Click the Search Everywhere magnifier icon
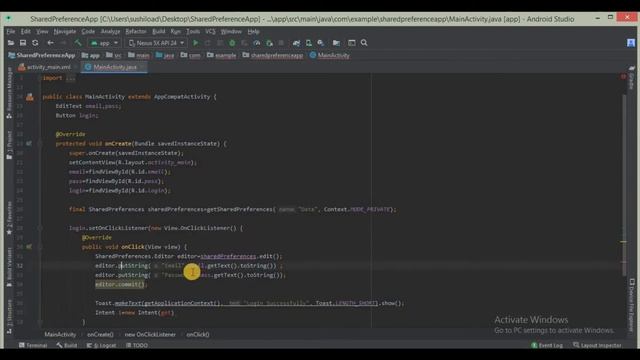640x360 pixels. (364, 43)
